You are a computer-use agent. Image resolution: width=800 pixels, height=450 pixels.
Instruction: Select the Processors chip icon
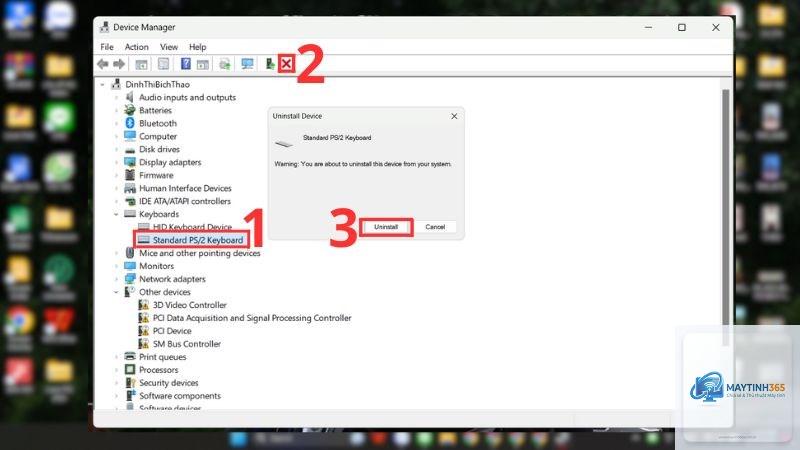pyautogui.click(x=130, y=369)
